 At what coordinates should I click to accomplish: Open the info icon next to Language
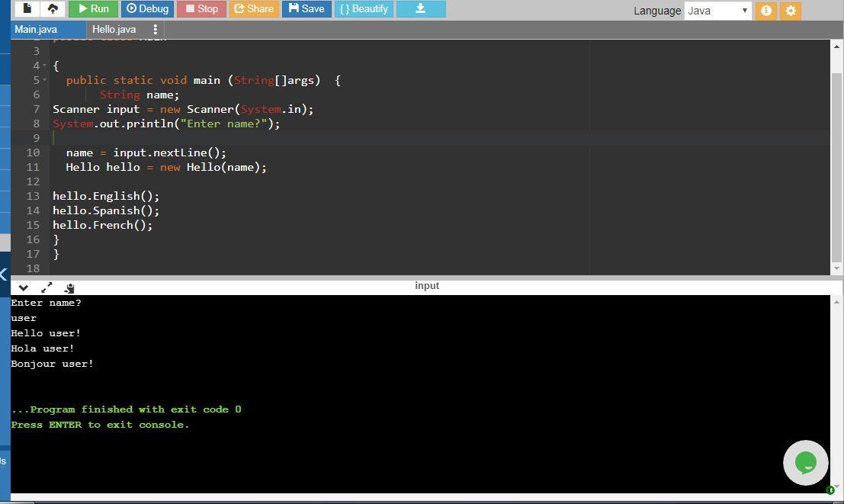pyautogui.click(x=766, y=10)
